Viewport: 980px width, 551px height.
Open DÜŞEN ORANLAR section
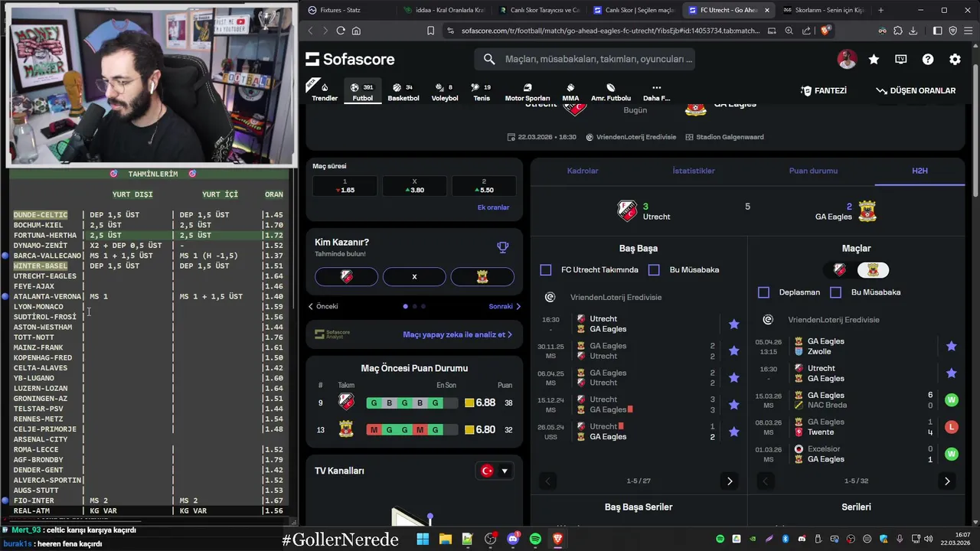(916, 90)
